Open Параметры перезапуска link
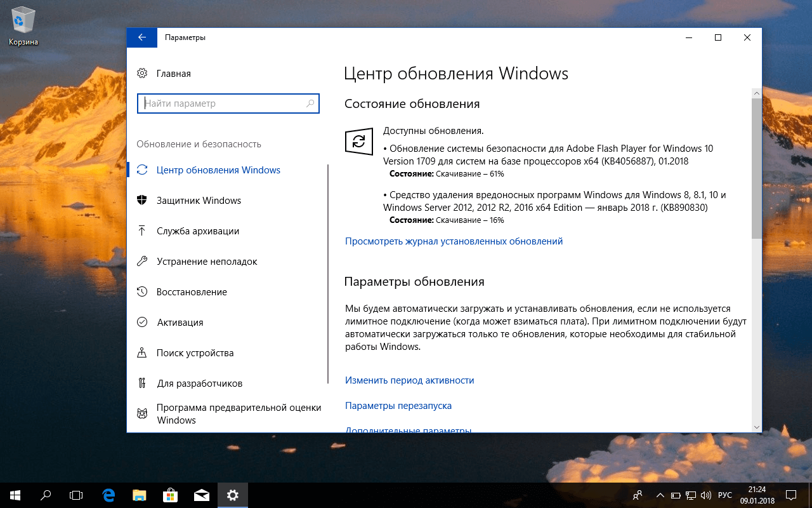 click(398, 406)
